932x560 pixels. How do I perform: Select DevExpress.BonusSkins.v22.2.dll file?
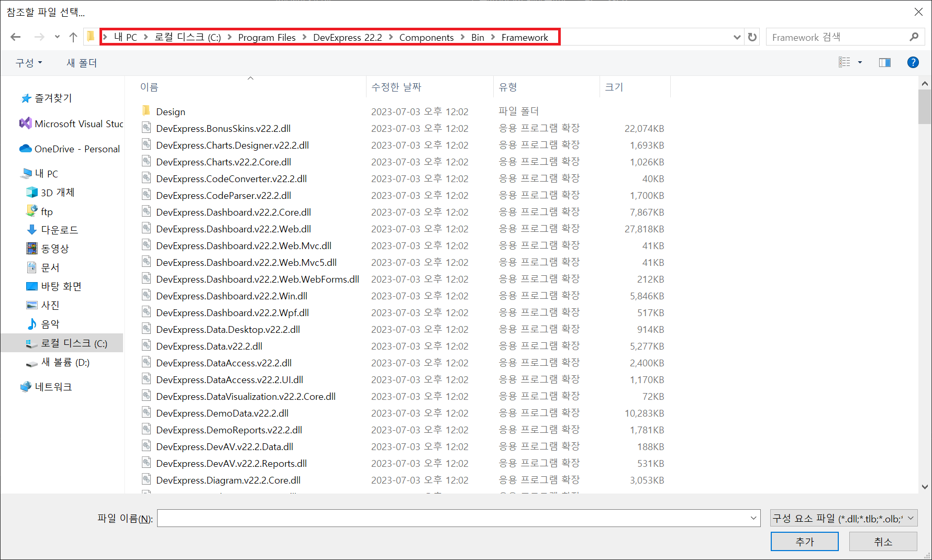[x=223, y=128]
